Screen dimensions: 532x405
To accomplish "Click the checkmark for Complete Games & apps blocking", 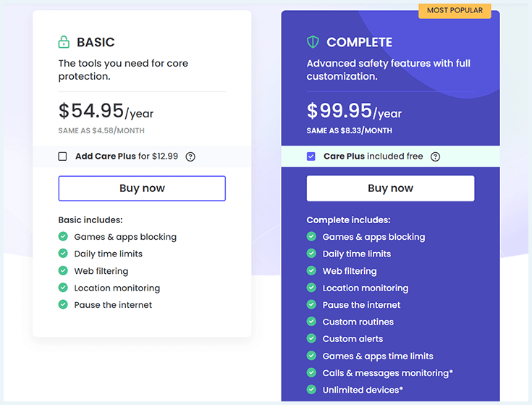I will pyautogui.click(x=311, y=236).
